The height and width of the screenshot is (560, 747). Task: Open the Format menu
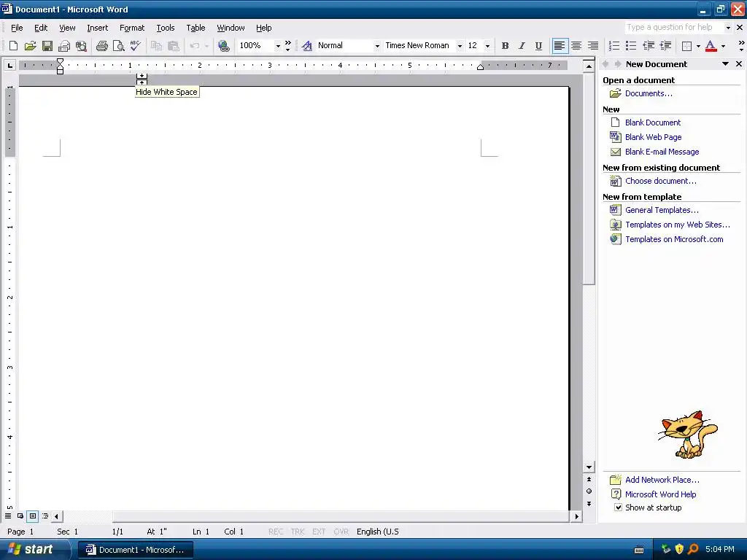[x=132, y=28]
